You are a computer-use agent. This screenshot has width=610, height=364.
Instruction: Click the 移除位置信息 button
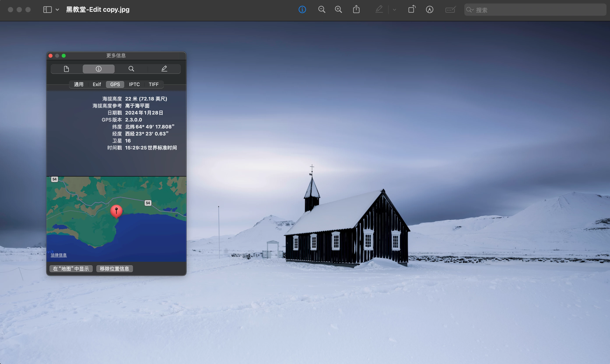(x=114, y=269)
